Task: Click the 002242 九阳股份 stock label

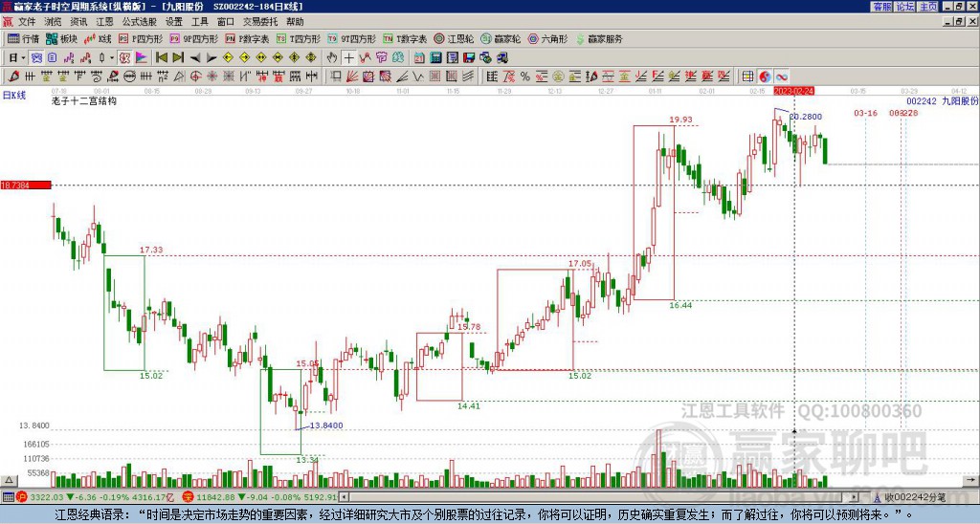Action: tap(942, 100)
